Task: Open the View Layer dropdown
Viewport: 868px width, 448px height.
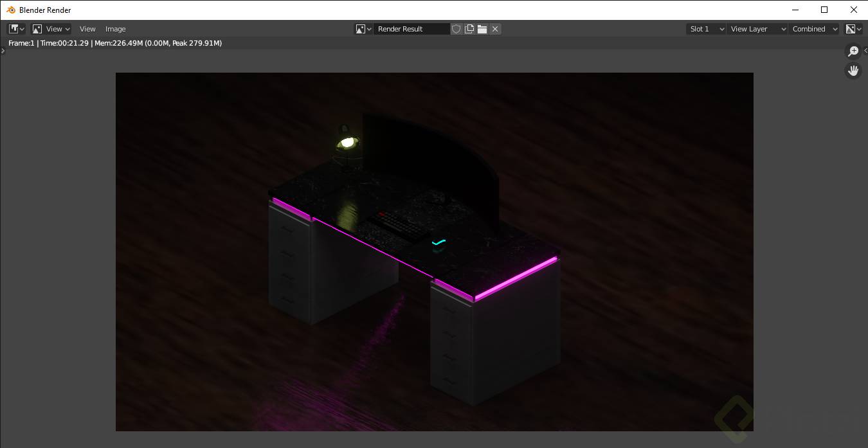Action: coord(757,28)
